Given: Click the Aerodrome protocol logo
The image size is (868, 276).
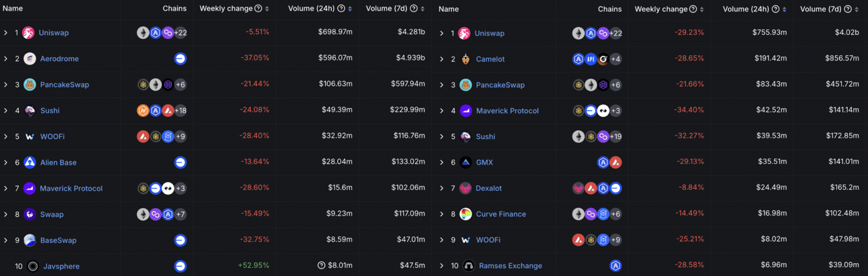Looking at the screenshot, I should tap(30, 59).
